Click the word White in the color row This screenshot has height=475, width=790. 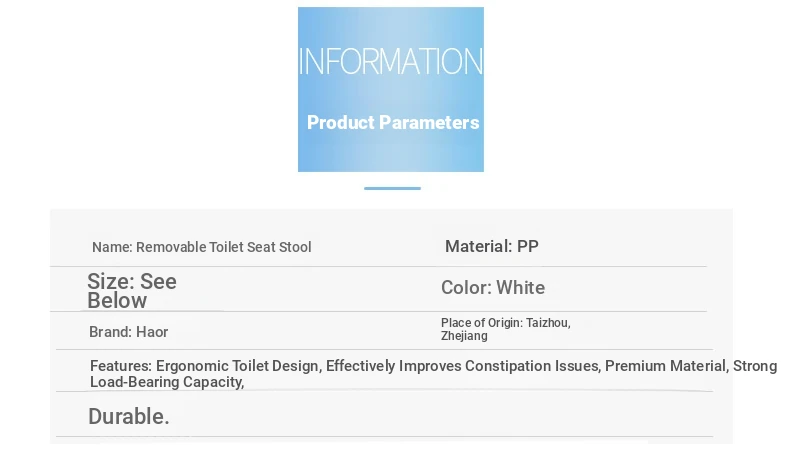pyautogui.click(x=520, y=288)
